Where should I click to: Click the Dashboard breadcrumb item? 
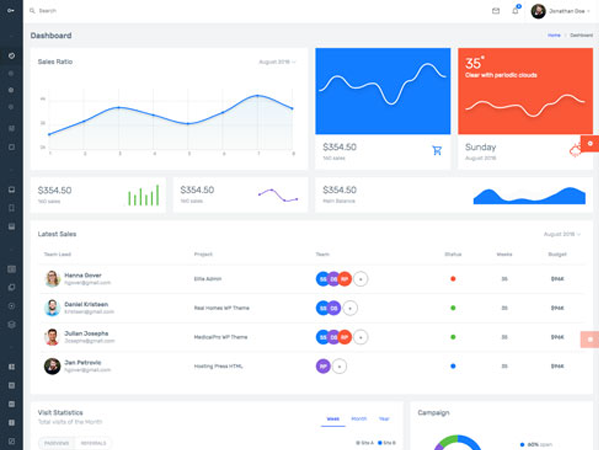[581, 35]
